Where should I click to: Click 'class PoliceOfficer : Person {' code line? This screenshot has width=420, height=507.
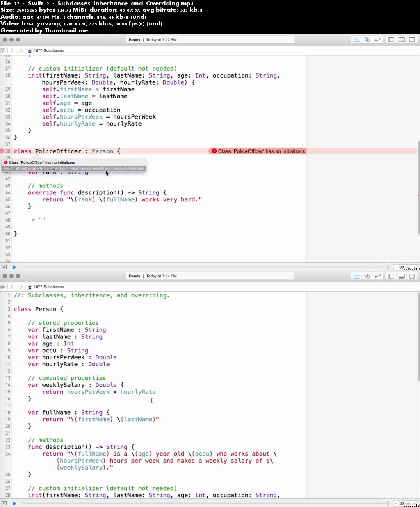pyautogui.click(x=67, y=151)
